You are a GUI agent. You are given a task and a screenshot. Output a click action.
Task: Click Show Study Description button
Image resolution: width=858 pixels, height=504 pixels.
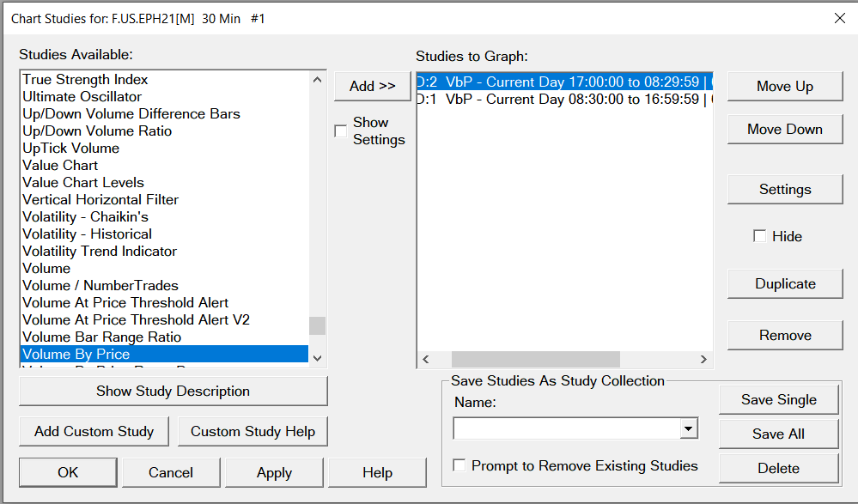pyautogui.click(x=173, y=391)
